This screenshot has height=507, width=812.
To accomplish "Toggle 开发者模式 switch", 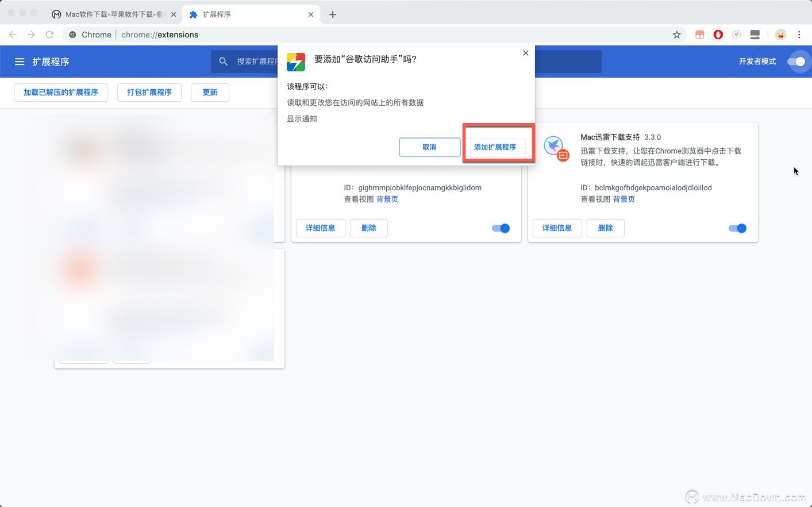I will coord(796,62).
